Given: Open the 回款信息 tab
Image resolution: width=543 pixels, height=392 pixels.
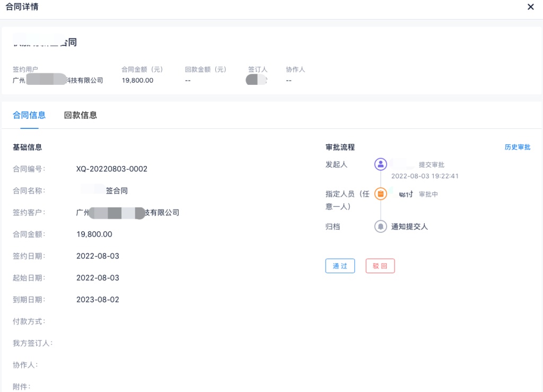Looking at the screenshot, I should tap(81, 115).
